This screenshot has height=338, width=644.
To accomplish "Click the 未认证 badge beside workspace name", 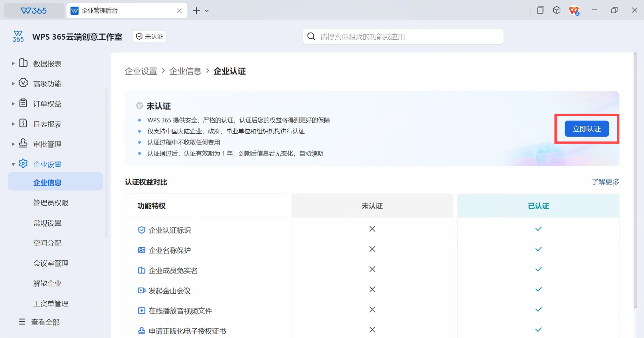I will (x=149, y=36).
